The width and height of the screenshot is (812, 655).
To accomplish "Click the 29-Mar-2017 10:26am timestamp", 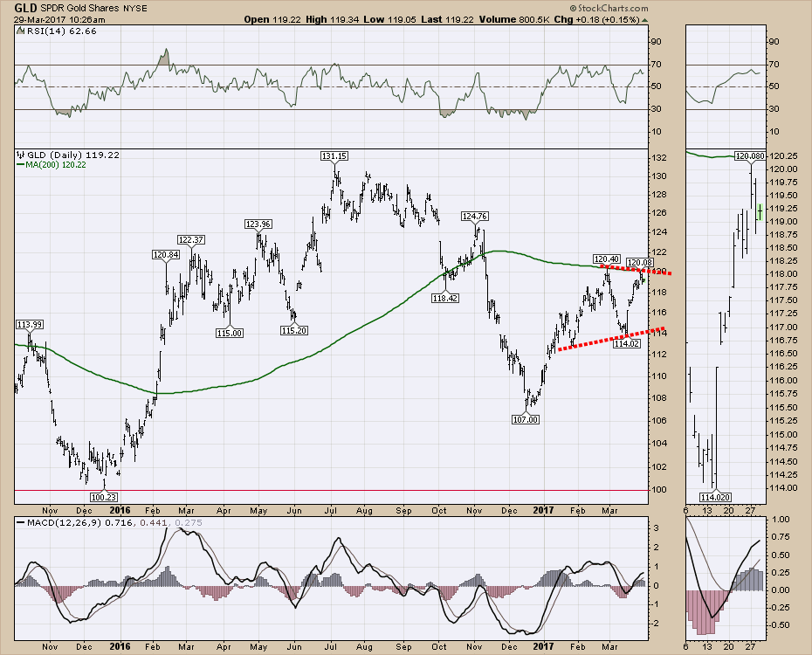I will pos(59,20).
